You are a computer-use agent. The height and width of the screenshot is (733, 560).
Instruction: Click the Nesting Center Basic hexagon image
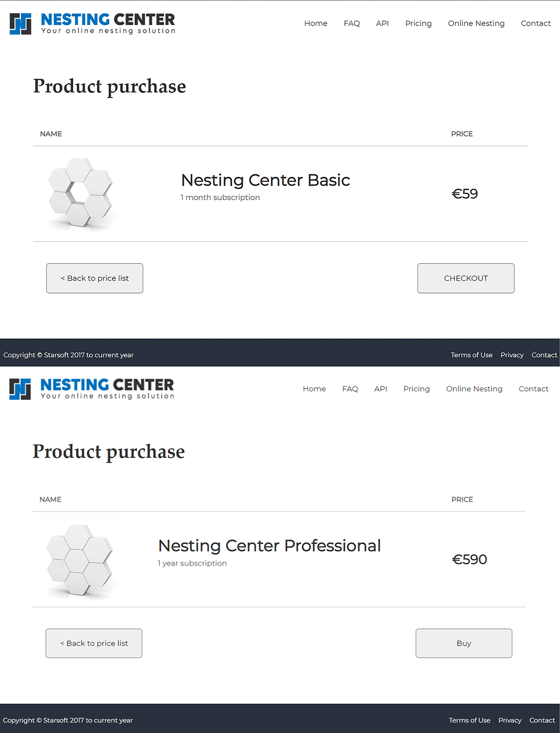(80, 193)
